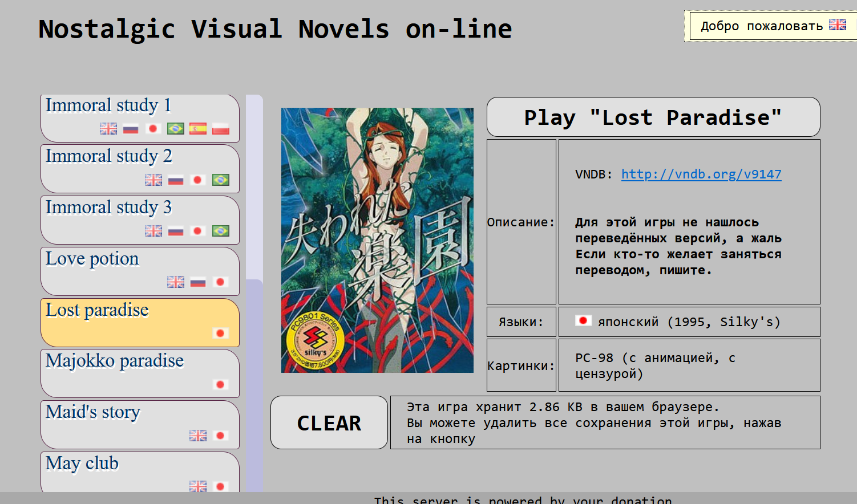This screenshot has width=857, height=504.
Task: Click "PC-98 (с анимацией, с цензурой)" text
Action: (655, 365)
